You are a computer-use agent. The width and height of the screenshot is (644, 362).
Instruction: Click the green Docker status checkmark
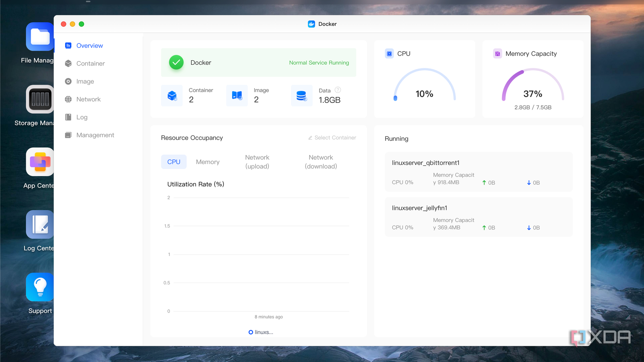coord(176,62)
